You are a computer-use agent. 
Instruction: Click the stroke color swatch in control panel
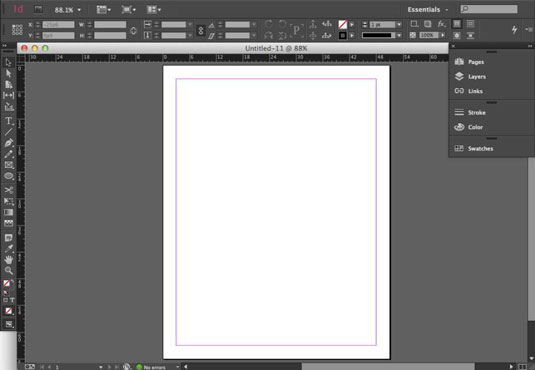pyautogui.click(x=343, y=35)
